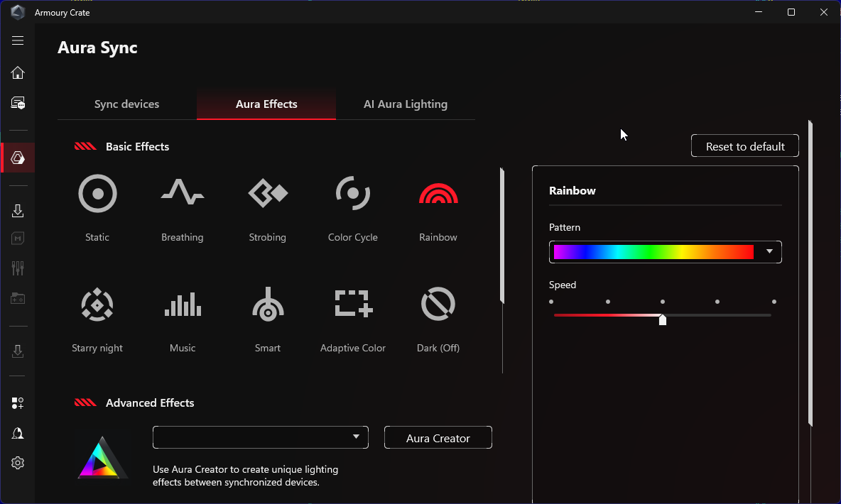
Task: Click the effects list vertical scrollbar
Action: point(502,236)
